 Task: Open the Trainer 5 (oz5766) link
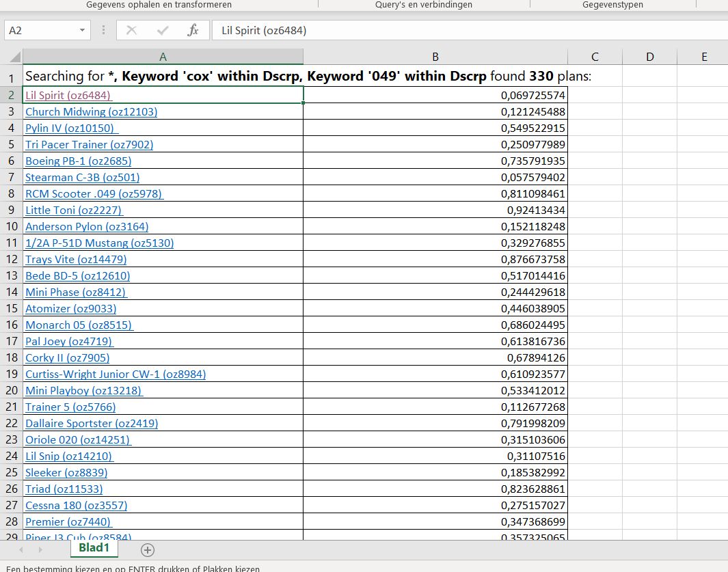pyautogui.click(x=70, y=407)
